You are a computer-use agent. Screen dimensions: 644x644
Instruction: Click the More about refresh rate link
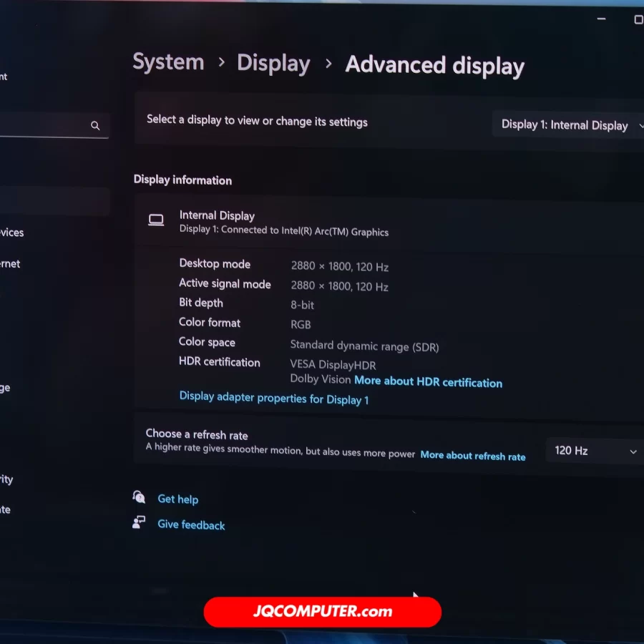click(472, 456)
